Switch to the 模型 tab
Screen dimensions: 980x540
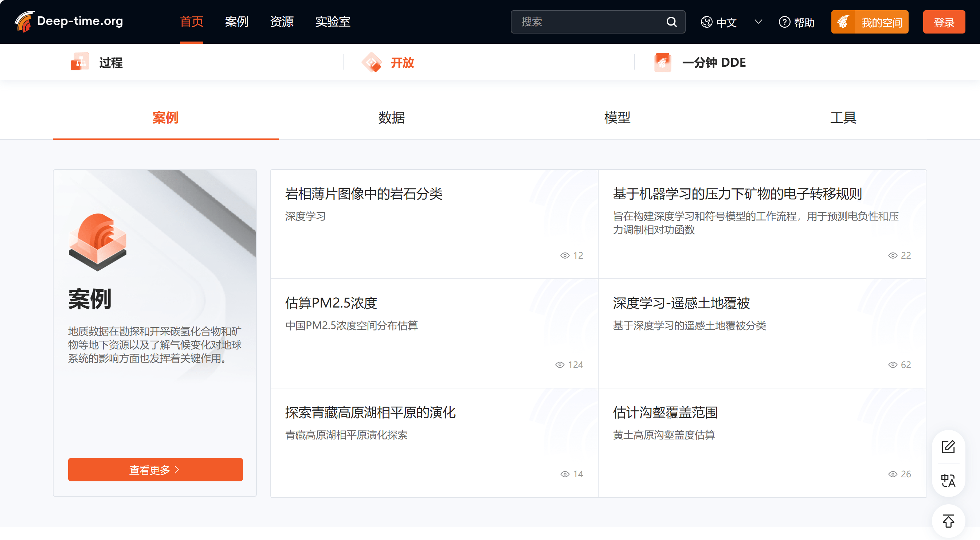[x=617, y=118]
